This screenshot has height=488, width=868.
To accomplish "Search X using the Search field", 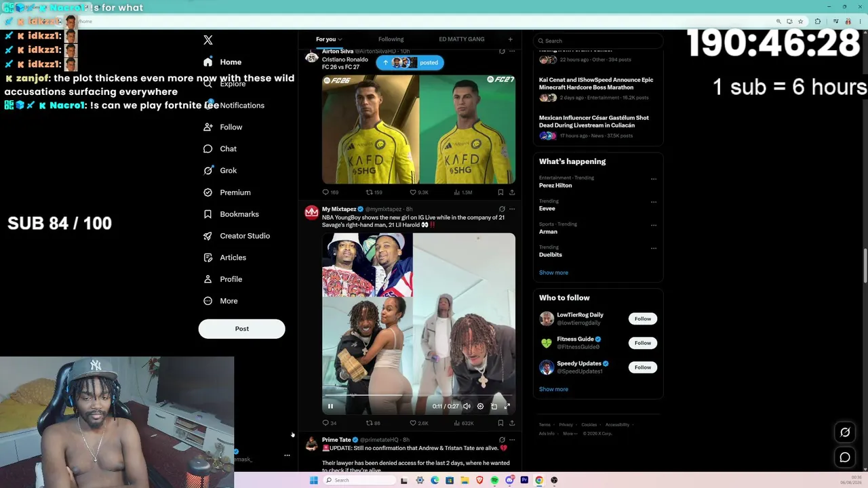I will point(599,41).
